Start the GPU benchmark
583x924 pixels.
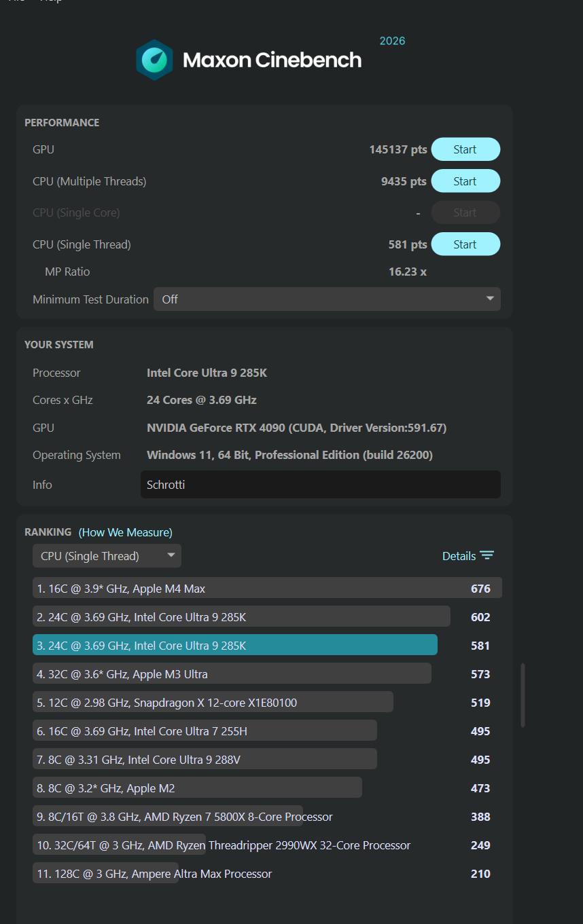tap(465, 149)
